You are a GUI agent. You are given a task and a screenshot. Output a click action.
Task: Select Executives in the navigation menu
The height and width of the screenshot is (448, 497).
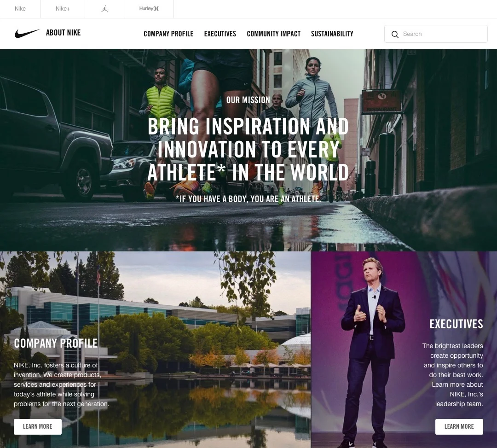[x=220, y=34]
